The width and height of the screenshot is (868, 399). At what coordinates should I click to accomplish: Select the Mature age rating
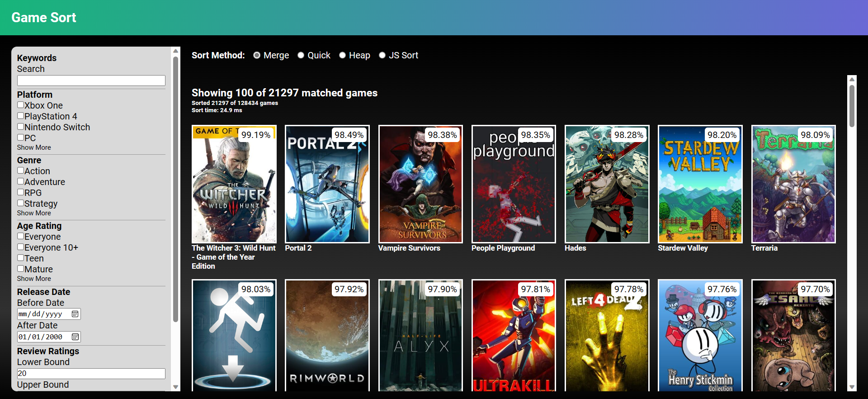coord(21,269)
